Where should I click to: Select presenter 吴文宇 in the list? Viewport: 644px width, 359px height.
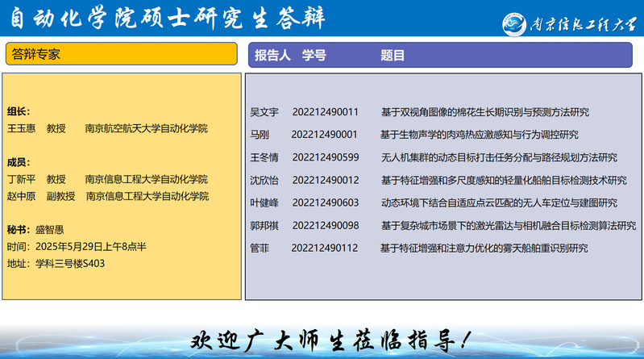(264, 111)
